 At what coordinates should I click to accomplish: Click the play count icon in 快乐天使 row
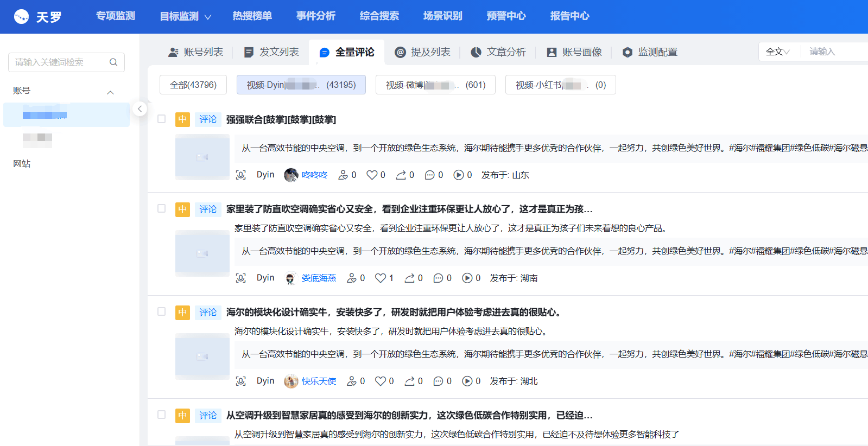coord(467,381)
